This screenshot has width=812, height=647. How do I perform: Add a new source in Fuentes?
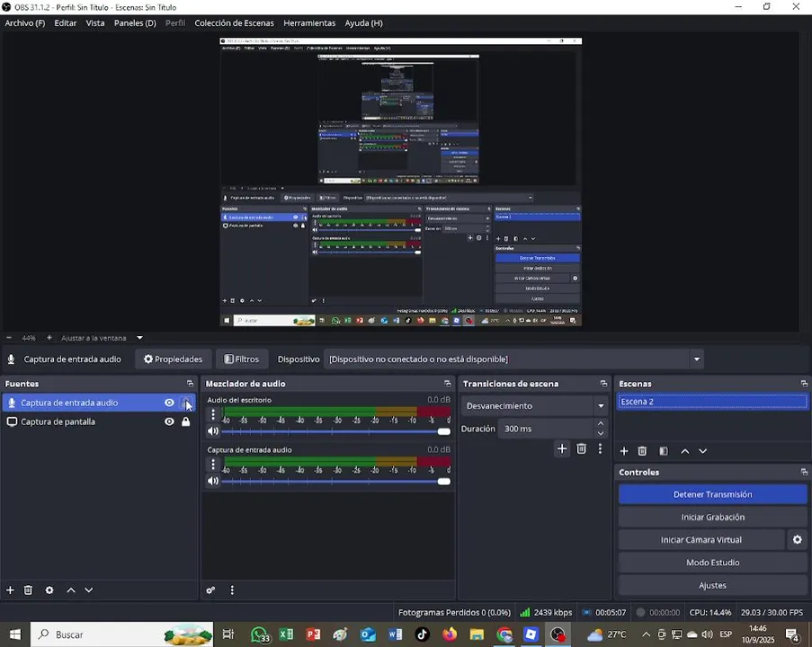pyautogui.click(x=10, y=589)
